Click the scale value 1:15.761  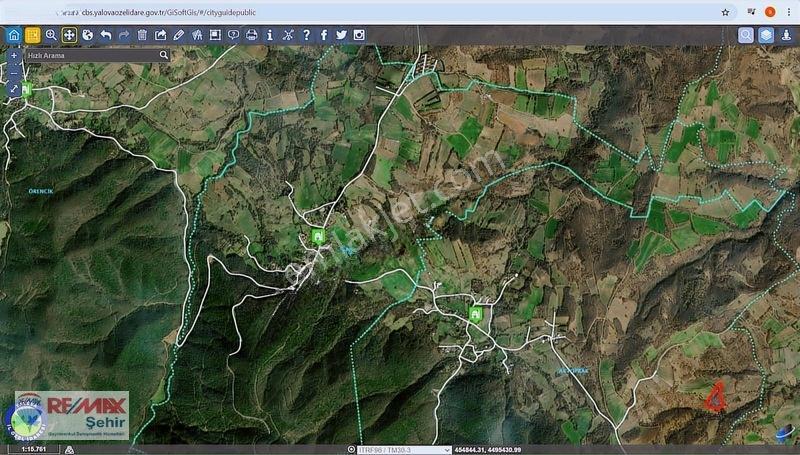tap(34, 450)
